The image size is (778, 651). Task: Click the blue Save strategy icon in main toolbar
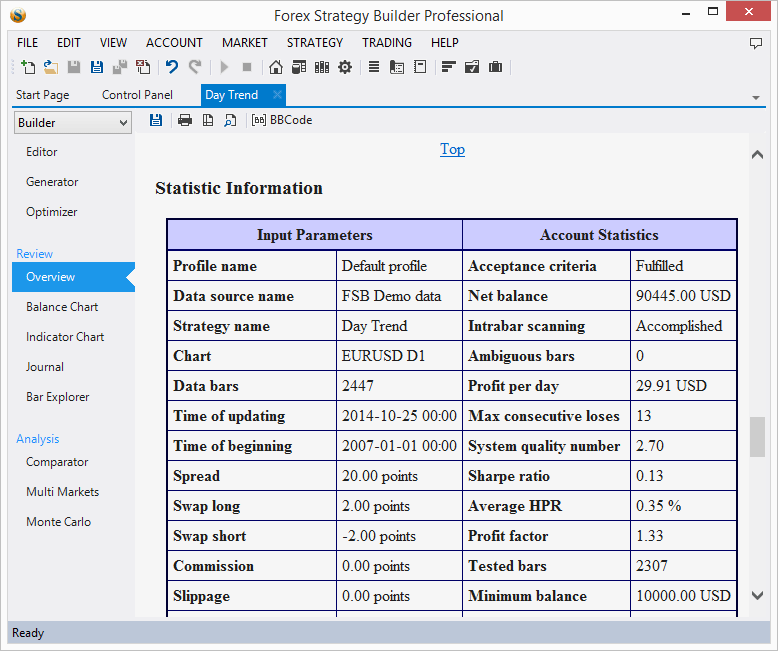(x=97, y=67)
